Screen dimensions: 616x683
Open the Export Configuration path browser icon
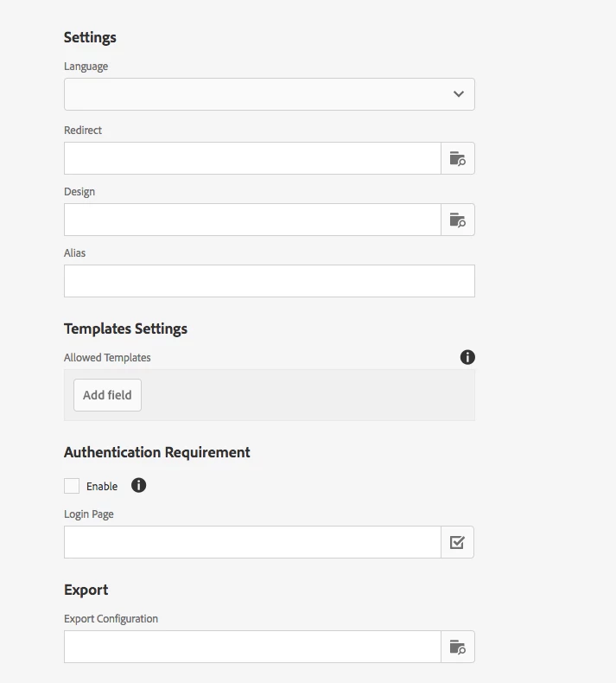tap(458, 647)
